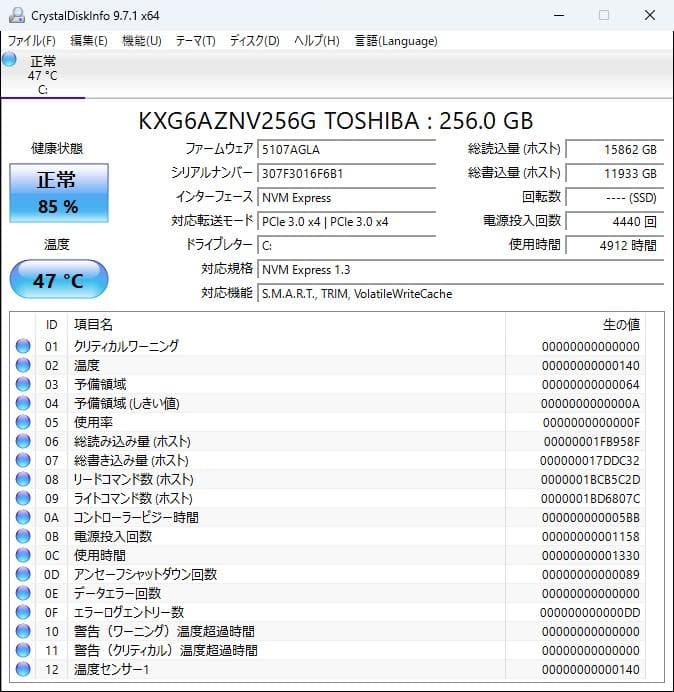This screenshot has width=674, height=692.
Task: Click rotation rate value ---- (SSD)
Action: tap(614, 198)
